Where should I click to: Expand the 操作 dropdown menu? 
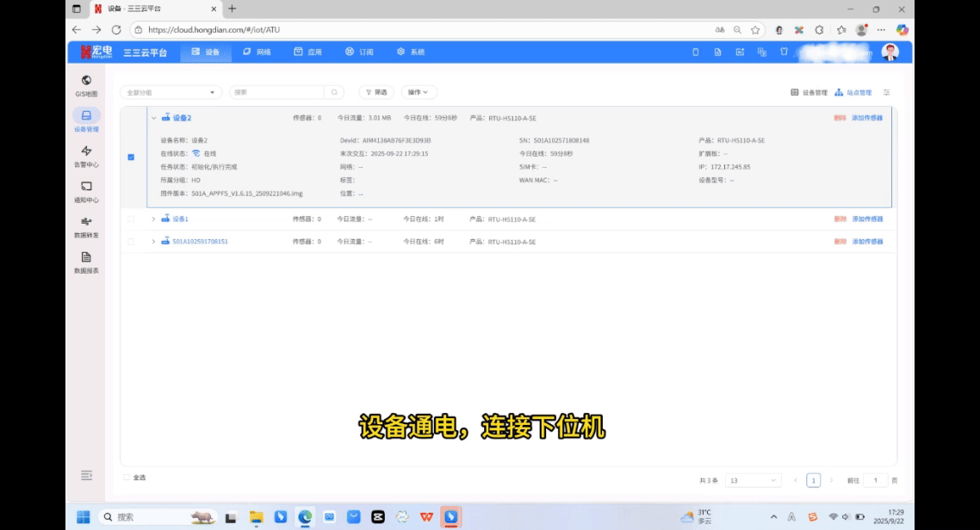click(x=419, y=92)
